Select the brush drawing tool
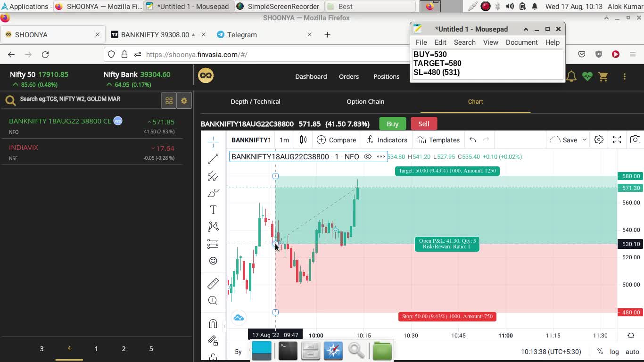Viewport: 644px width, 362px height. (213, 193)
